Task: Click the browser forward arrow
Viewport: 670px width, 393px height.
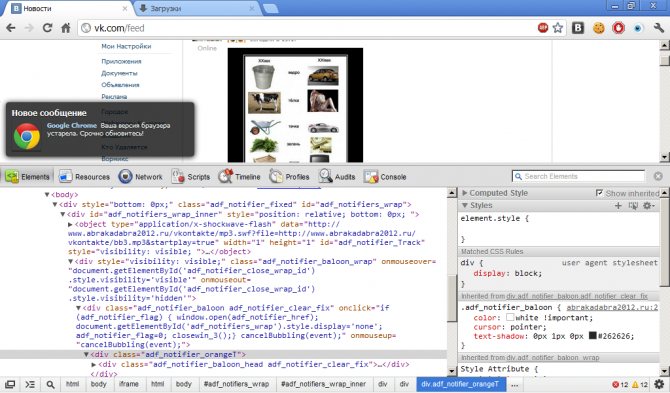Action: pyautogui.click(x=29, y=28)
